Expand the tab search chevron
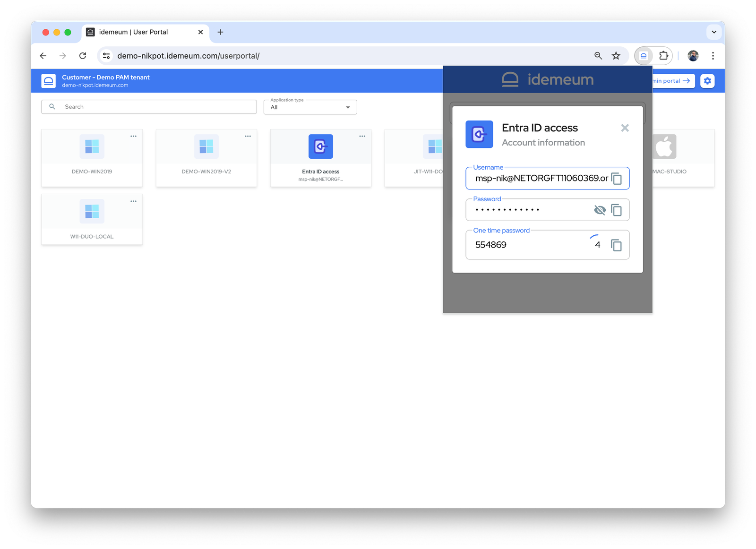This screenshot has height=549, width=756. point(714,32)
